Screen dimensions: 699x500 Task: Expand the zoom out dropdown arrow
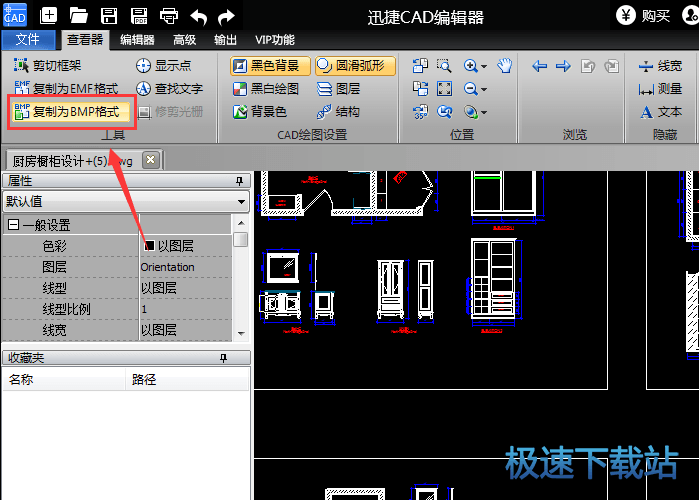pyautogui.click(x=485, y=89)
